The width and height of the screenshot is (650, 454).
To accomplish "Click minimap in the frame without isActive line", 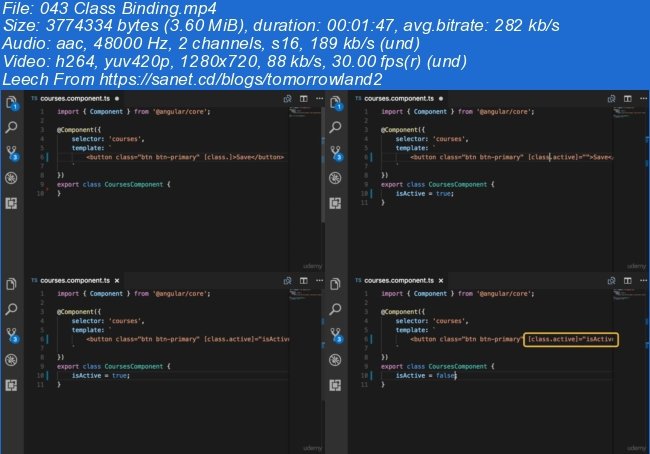I will [x=305, y=112].
